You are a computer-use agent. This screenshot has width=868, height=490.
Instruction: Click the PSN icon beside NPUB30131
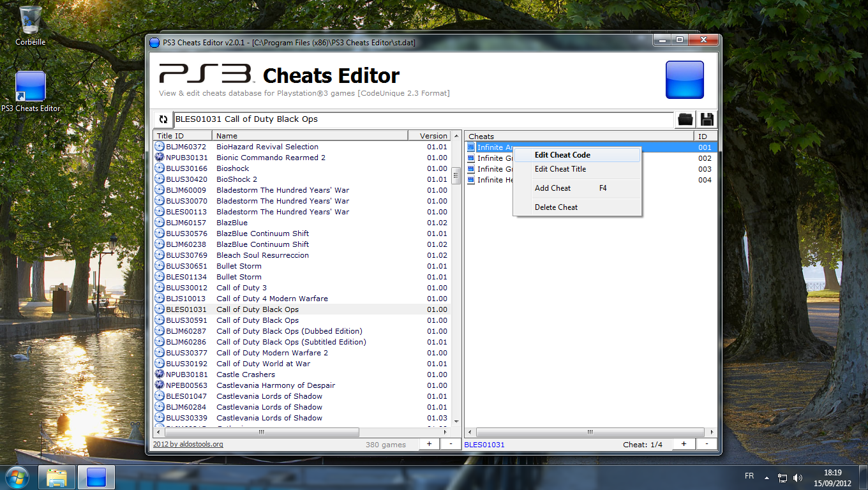tap(160, 158)
